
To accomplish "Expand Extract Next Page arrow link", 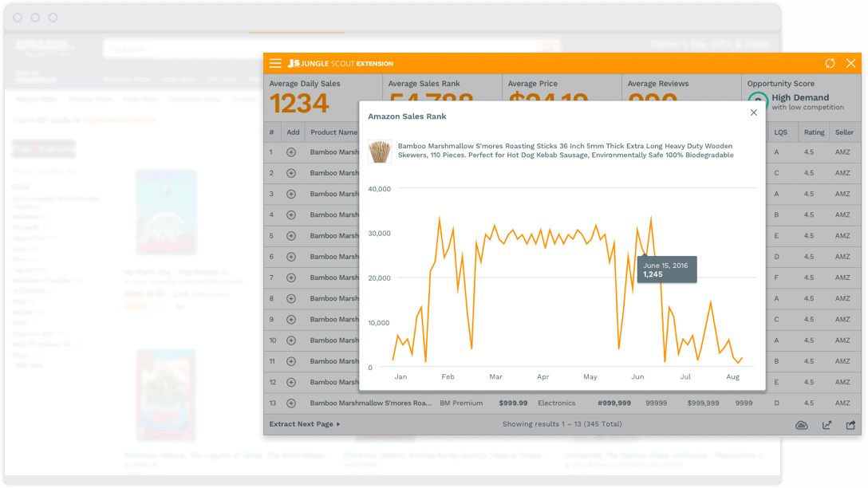I will point(305,424).
